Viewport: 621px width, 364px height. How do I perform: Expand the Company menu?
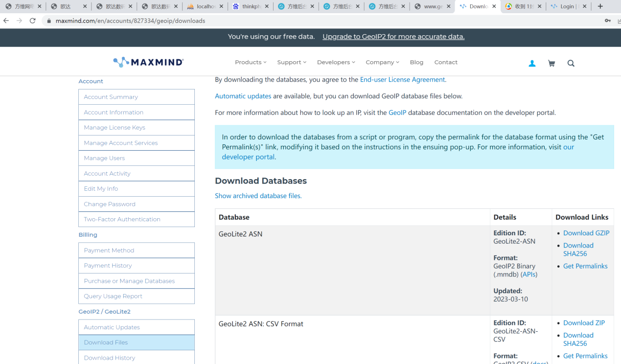(x=382, y=62)
